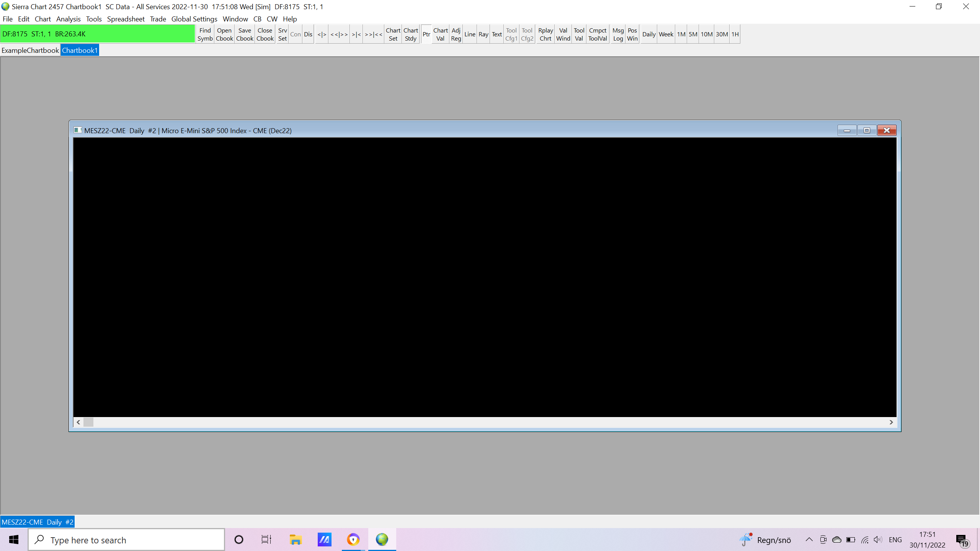Open the Analysis menu
The image size is (980, 551).
(68, 19)
